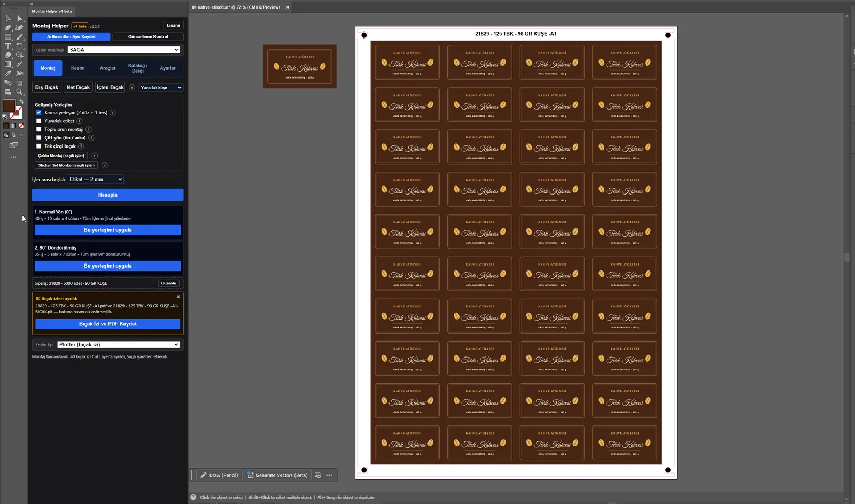Enable the Toplu ürün montajı checkbox
Image resolution: width=855 pixels, height=504 pixels.
click(x=38, y=129)
